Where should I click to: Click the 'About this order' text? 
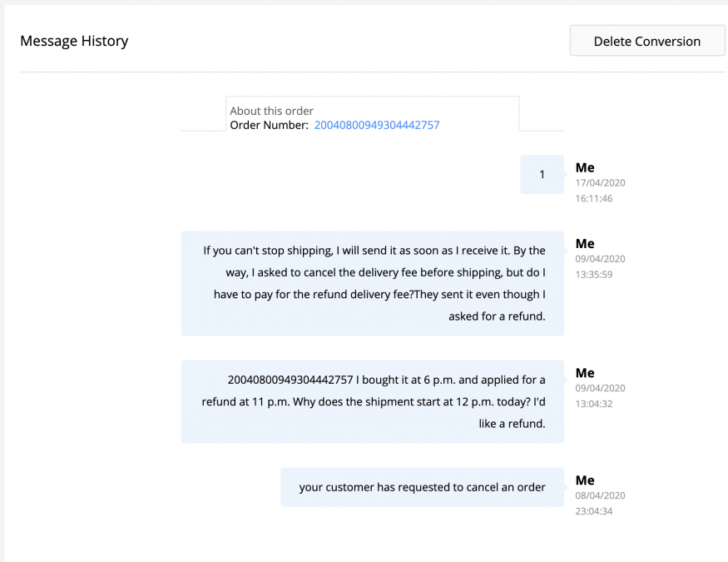(x=271, y=111)
